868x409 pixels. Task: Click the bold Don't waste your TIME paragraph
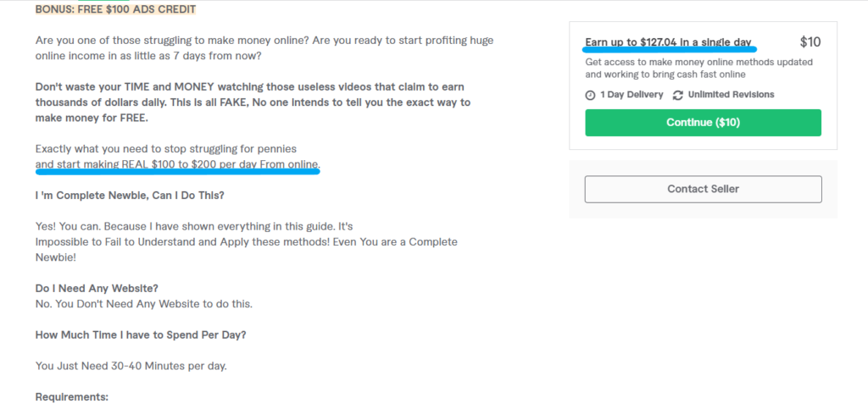point(253,102)
